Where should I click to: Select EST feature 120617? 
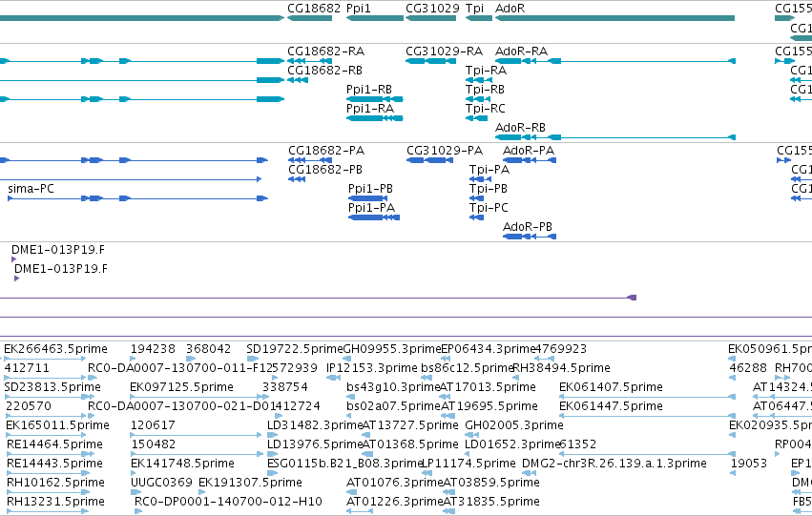pos(196,435)
